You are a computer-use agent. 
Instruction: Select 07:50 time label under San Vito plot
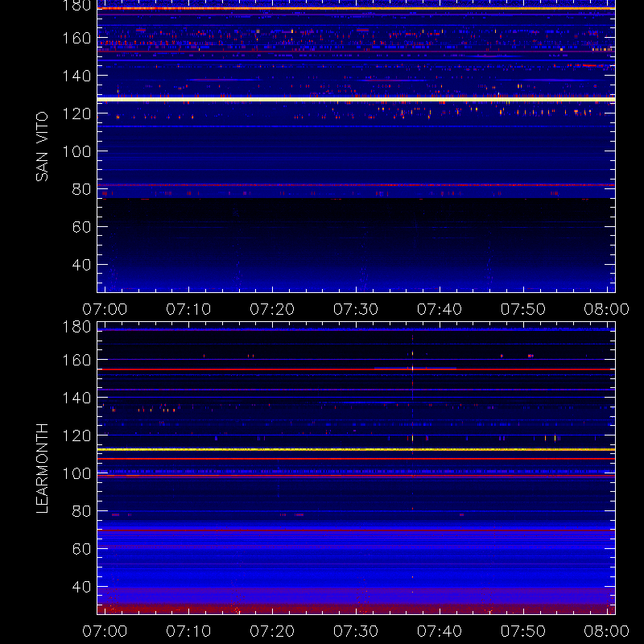tap(522, 309)
